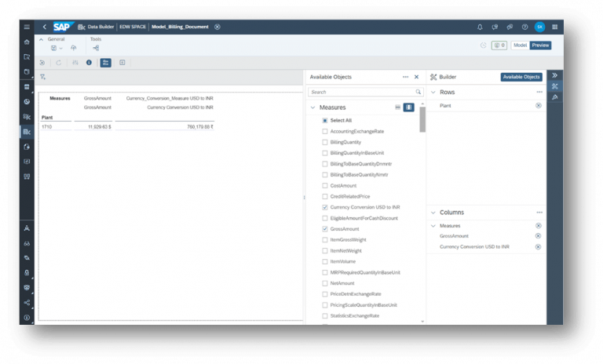Open the product switch grid icon
Screen dimensions: 603x364
click(x=555, y=27)
